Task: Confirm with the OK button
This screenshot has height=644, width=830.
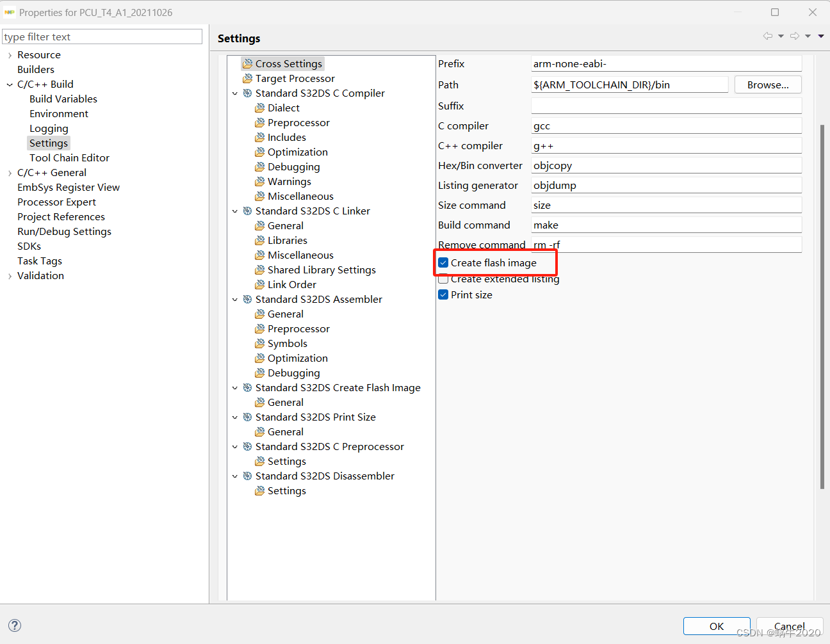Action: pyautogui.click(x=717, y=626)
